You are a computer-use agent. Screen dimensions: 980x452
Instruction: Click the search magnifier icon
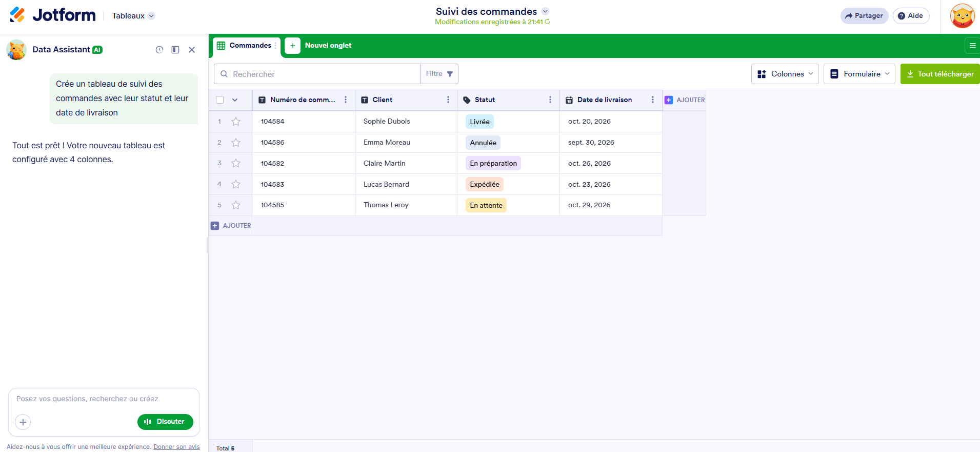coord(224,74)
